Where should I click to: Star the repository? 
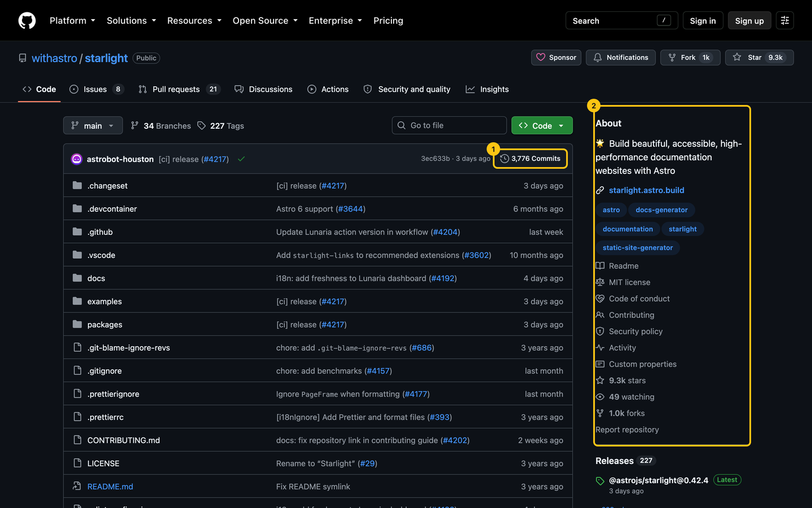[760, 58]
